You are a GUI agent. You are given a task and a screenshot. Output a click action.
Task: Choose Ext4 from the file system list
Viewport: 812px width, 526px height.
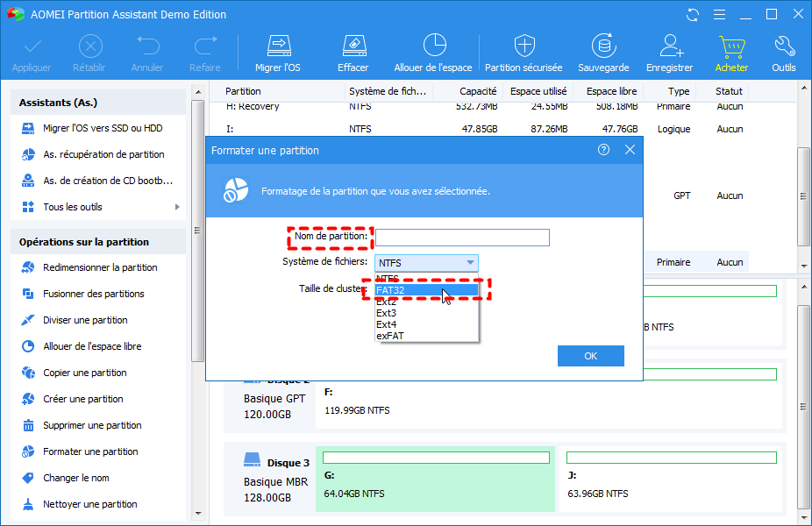[x=427, y=324]
